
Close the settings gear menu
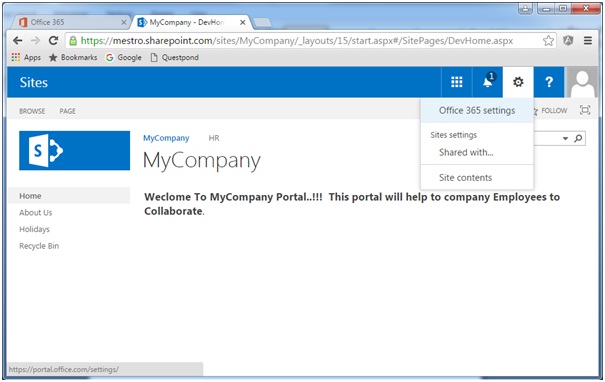[518, 82]
